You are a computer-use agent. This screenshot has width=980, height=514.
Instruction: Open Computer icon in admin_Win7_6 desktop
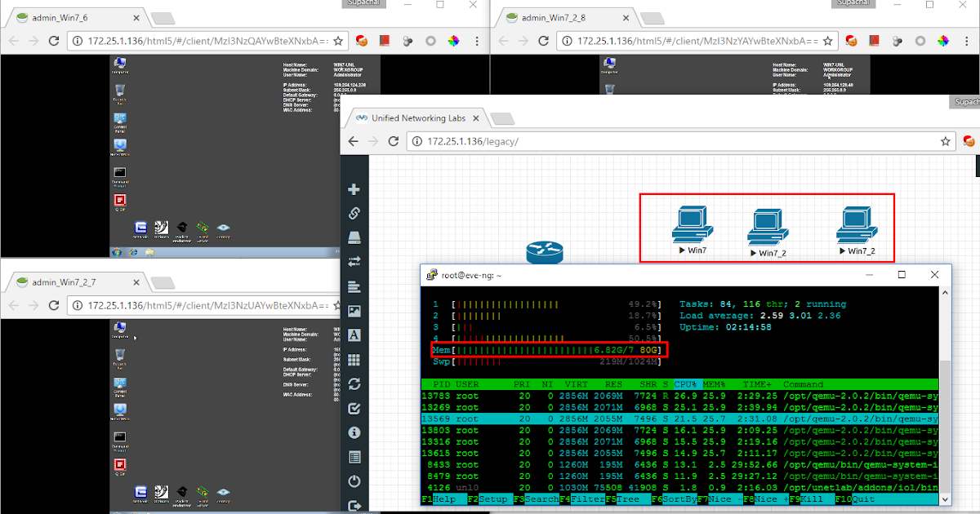(x=120, y=65)
